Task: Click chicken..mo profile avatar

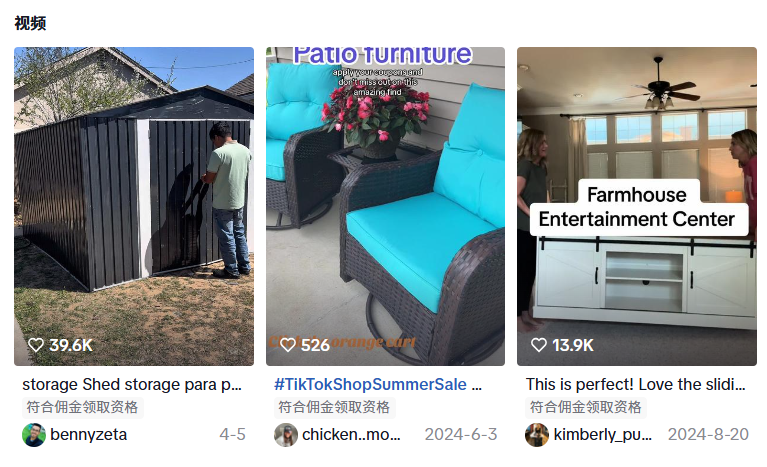Action: 286,435
